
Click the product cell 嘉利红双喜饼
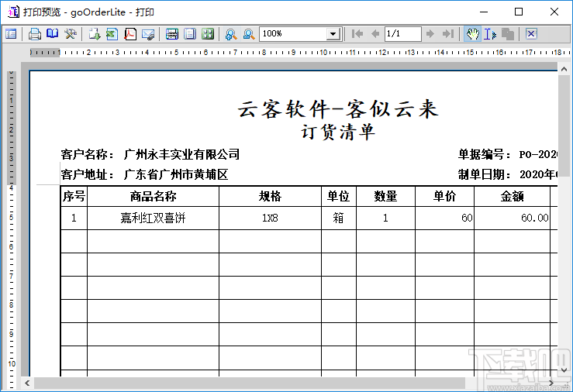pyautogui.click(x=153, y=218)
